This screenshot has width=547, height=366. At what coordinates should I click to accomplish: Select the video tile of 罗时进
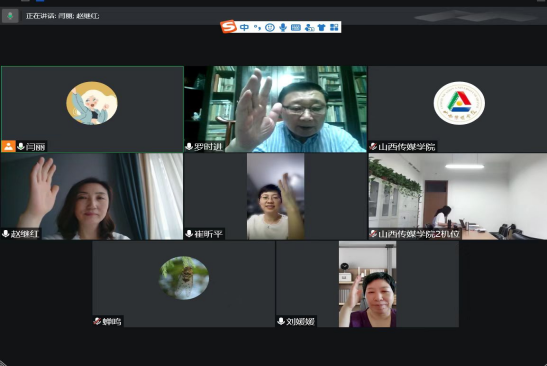click(276, 109)
